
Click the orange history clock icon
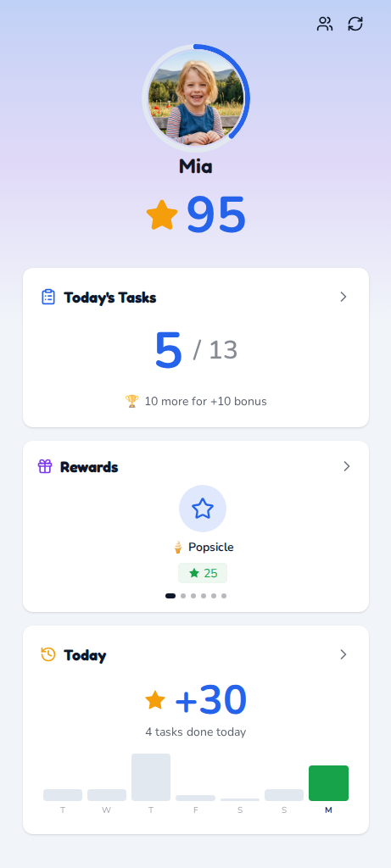(x=48, y=654)
